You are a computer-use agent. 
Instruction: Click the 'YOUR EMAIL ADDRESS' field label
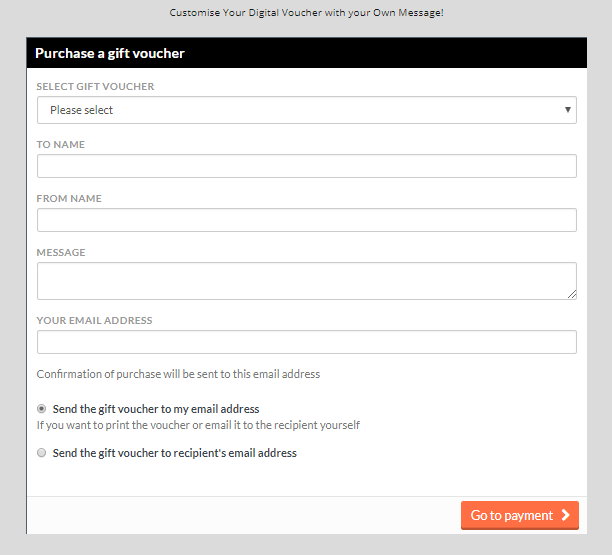[x=94, y=321]
